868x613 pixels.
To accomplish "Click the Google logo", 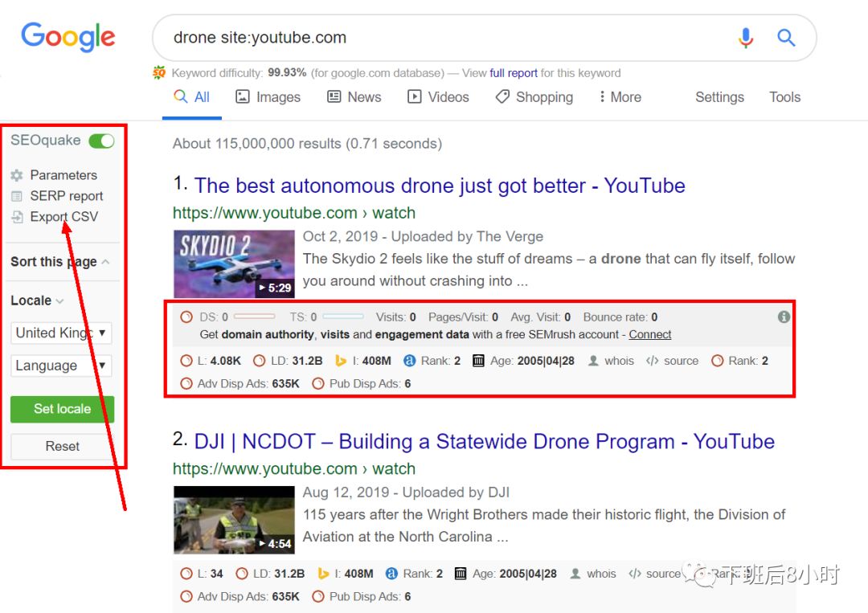I will tap(68, 37).
